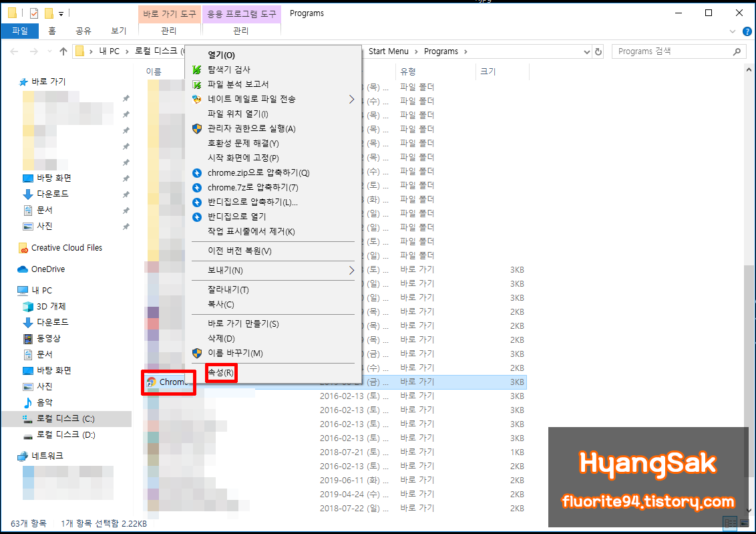Switch to the 공유 ribbon tab
This screenshot has height=534, width=756.
tap(83, 31)
